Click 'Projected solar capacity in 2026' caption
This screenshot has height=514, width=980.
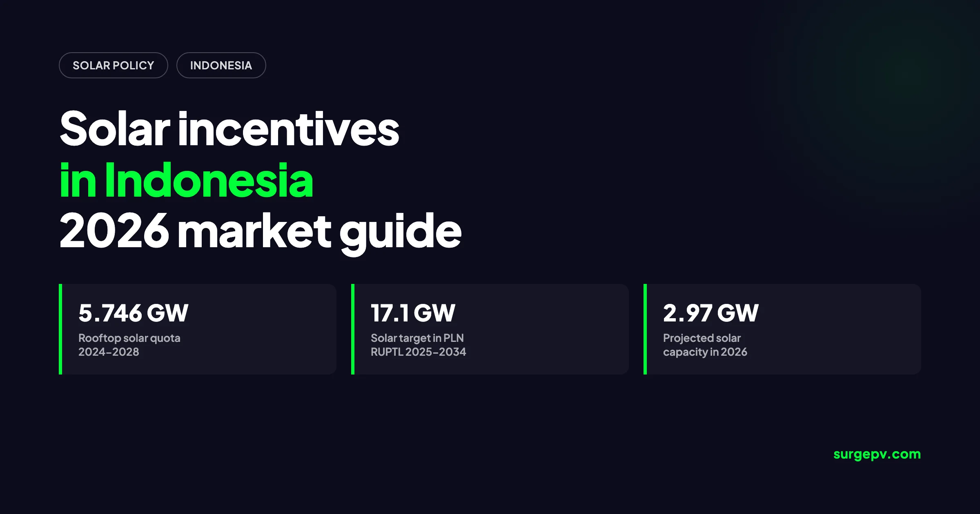click(705, 345)
